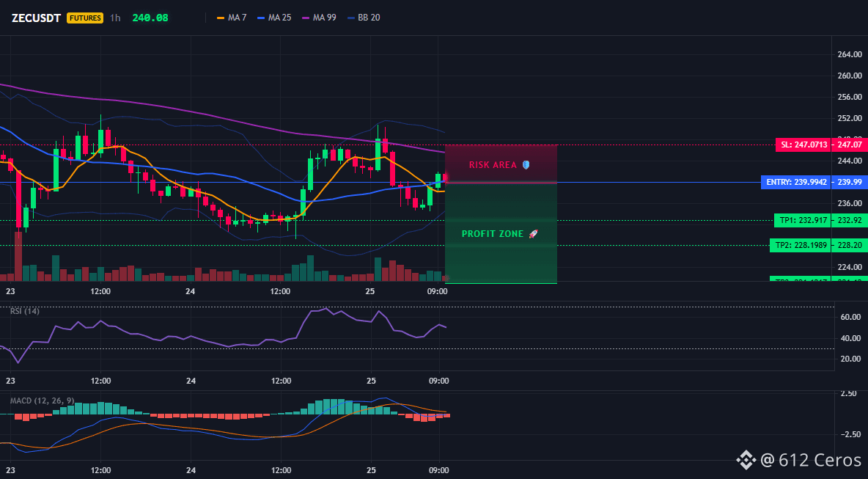Click the 40.00 RSI axis value
868x479 pixels.
(850, 337)
